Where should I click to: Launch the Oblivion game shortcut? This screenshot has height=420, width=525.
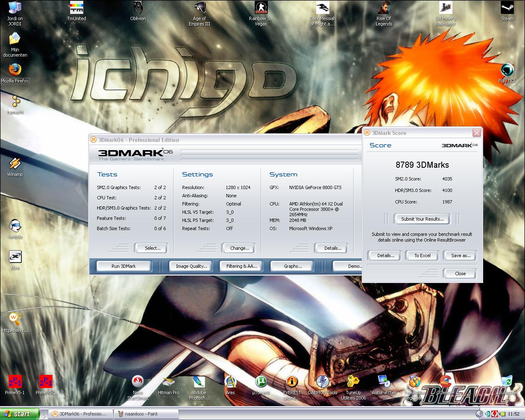coord(138,11)
